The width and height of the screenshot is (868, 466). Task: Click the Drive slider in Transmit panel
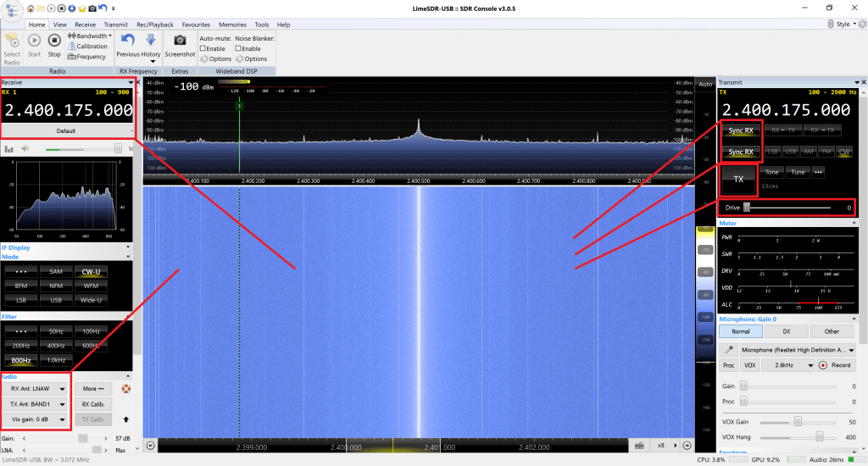click(x=787, y=208)
